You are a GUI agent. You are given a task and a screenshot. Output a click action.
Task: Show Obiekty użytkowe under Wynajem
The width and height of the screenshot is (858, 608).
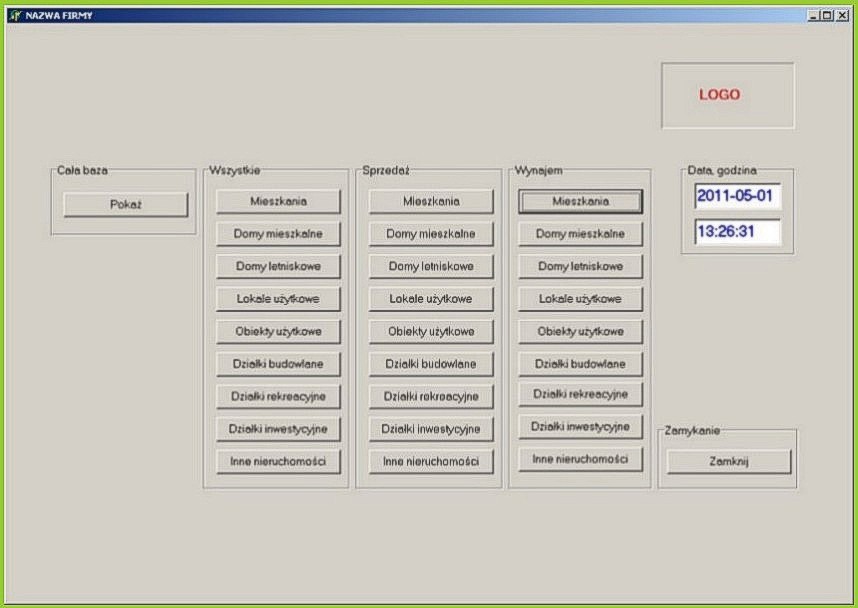(x=580, y=332)
